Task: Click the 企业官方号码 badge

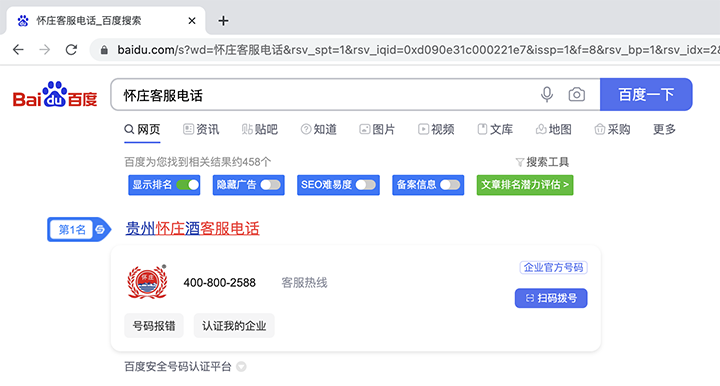Action: (553, 268)
